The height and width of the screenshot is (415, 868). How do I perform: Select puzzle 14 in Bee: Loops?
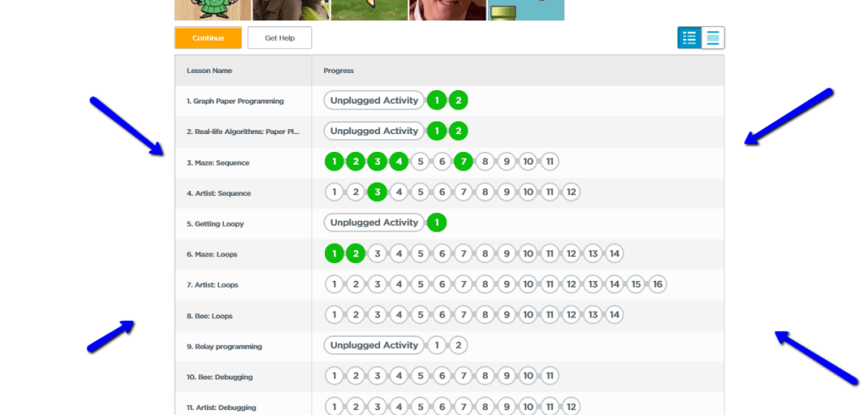[x=614, y=314]
